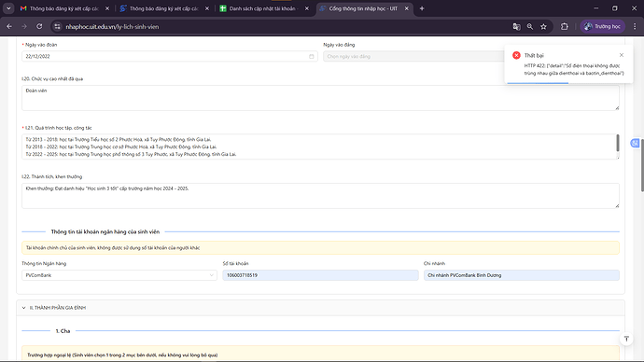Viewport: 644px width, 362px height.
Task: Bookmark this page with star icon
Action: pos(543,26)
